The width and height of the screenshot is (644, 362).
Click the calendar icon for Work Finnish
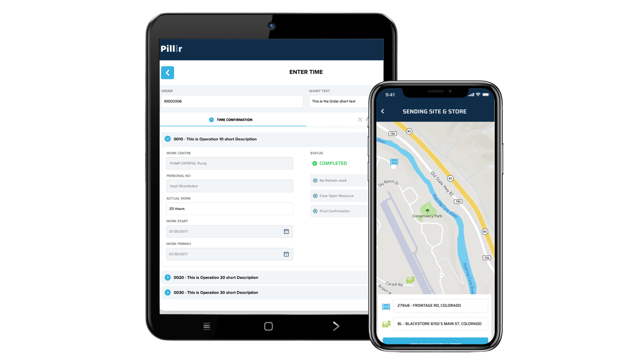click(286, 254)
